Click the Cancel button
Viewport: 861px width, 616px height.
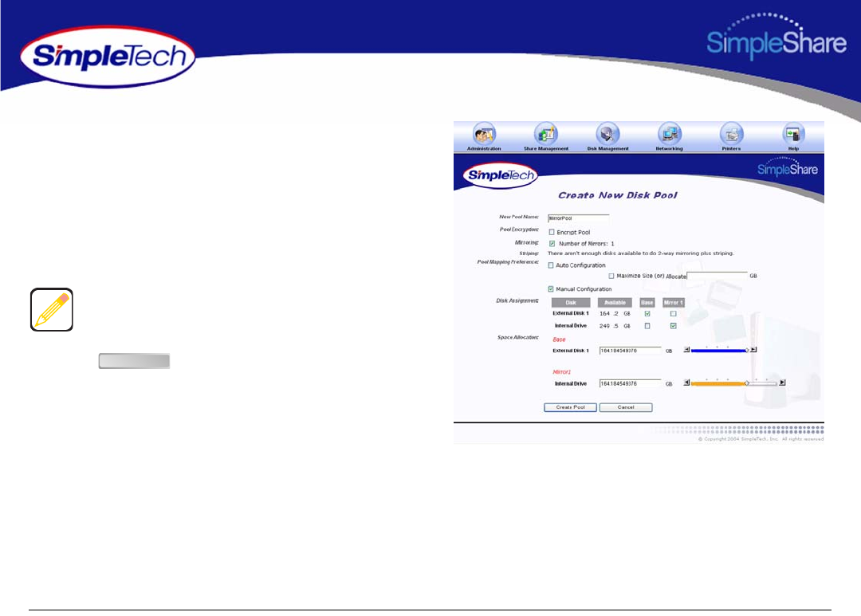click(626, 407)
